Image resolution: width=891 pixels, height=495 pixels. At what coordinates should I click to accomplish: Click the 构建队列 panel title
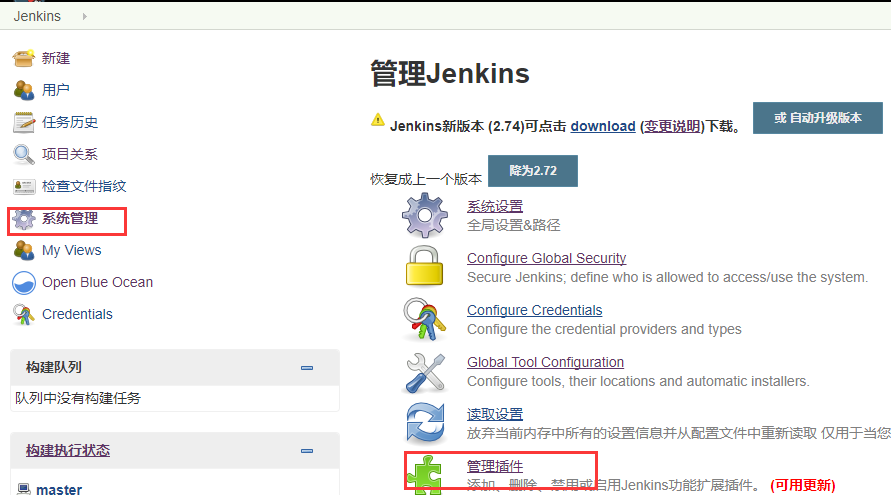click(54, 367)
